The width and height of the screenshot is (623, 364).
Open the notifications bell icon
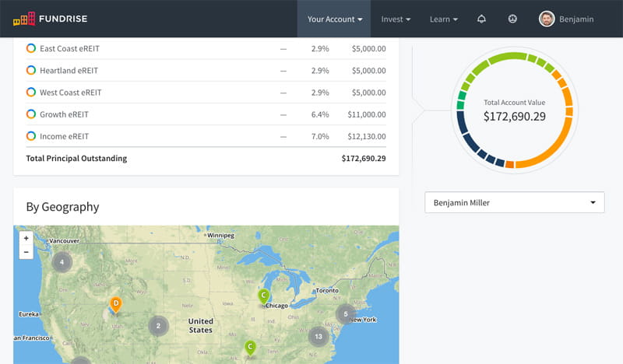click(x=481, y=19)
